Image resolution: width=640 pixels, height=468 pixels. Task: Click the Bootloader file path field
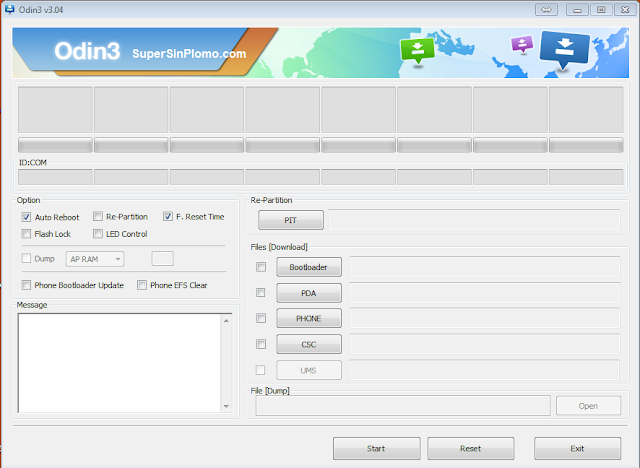[x=485, y=267]
